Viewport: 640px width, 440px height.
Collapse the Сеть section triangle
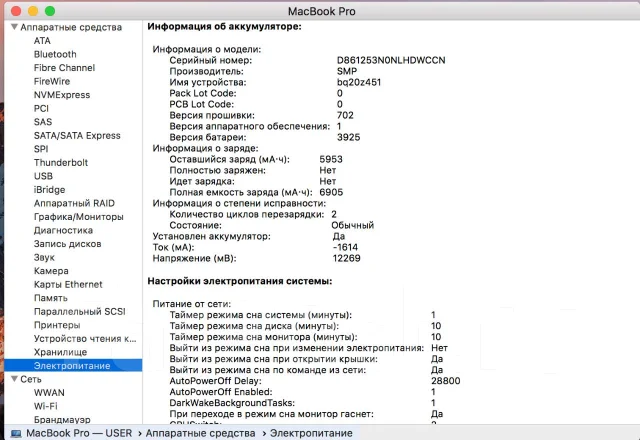click(x=14, y=379)
